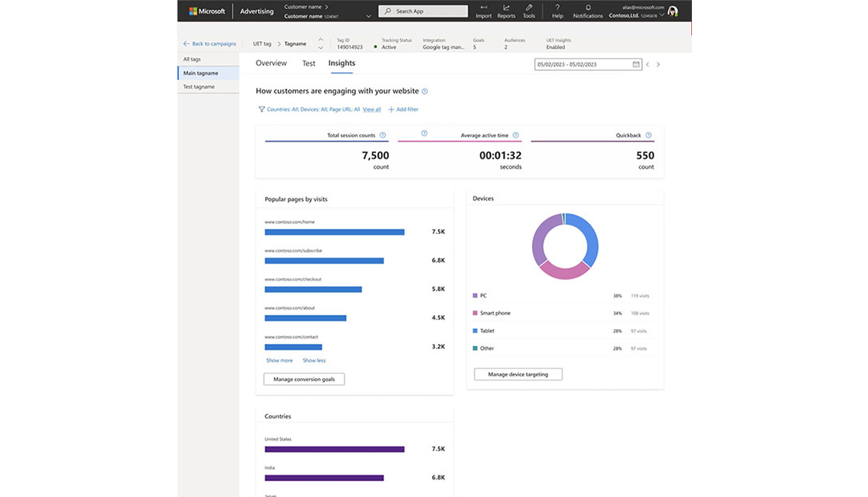Click the PC legend color swatch
868x497 pixels.
click(475, 296)
